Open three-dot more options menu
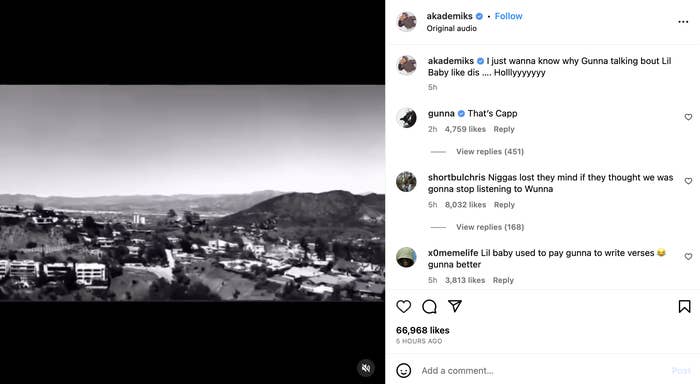The width and height of the screenshot is (700, 384). tap(683, 22)
